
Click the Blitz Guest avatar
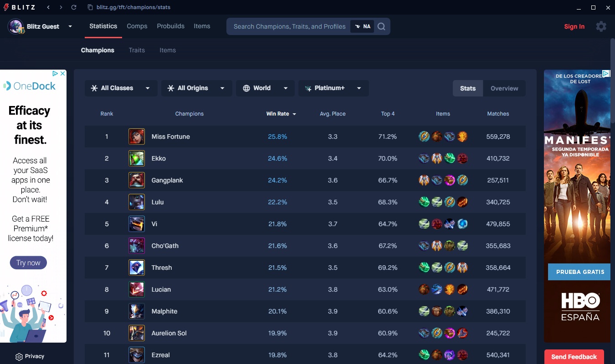(x=16, y=26)
